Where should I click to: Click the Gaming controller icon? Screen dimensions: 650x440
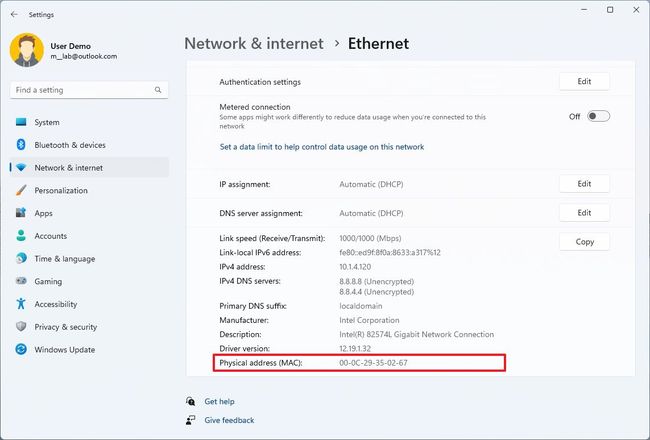click(21, 281)
